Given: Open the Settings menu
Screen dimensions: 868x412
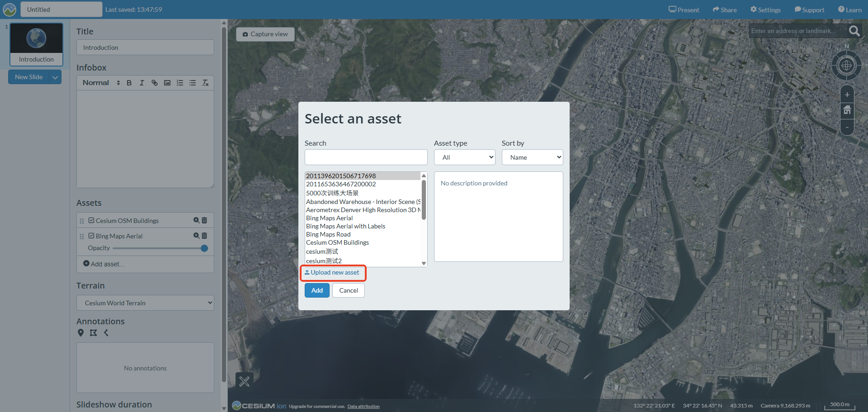Looking at the screenshot, I should pyautogui.click(x=765, y=9).
